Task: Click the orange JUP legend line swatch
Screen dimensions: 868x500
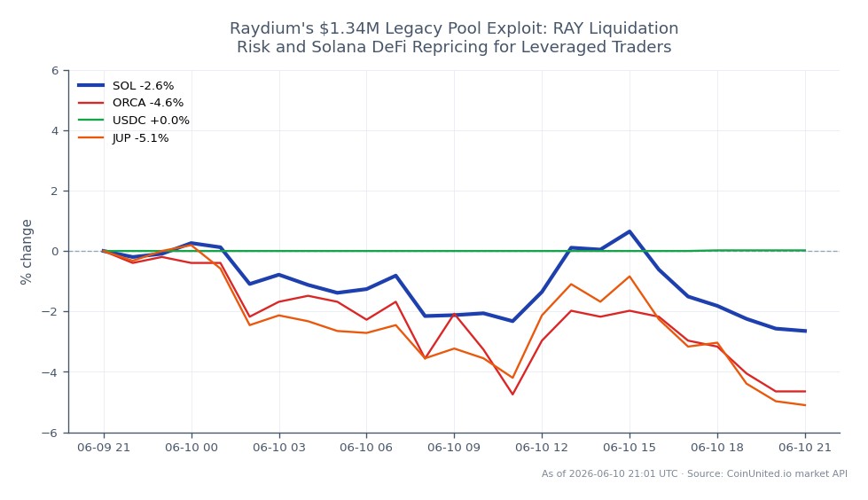Action: point(90,138)
